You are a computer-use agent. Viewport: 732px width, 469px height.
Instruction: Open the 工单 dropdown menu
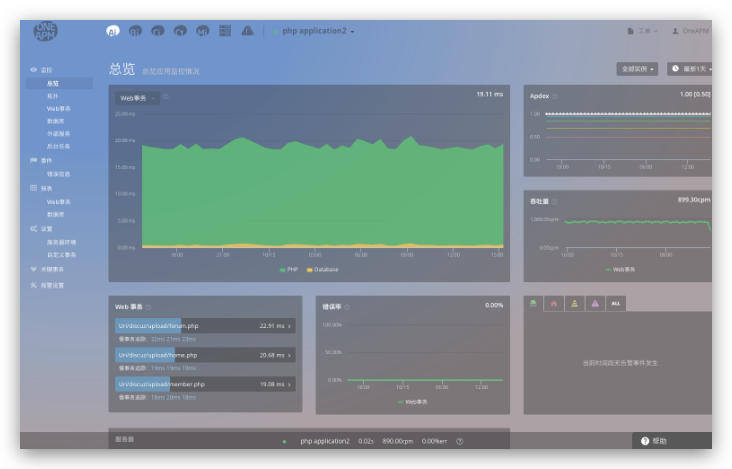coord(643,31)
